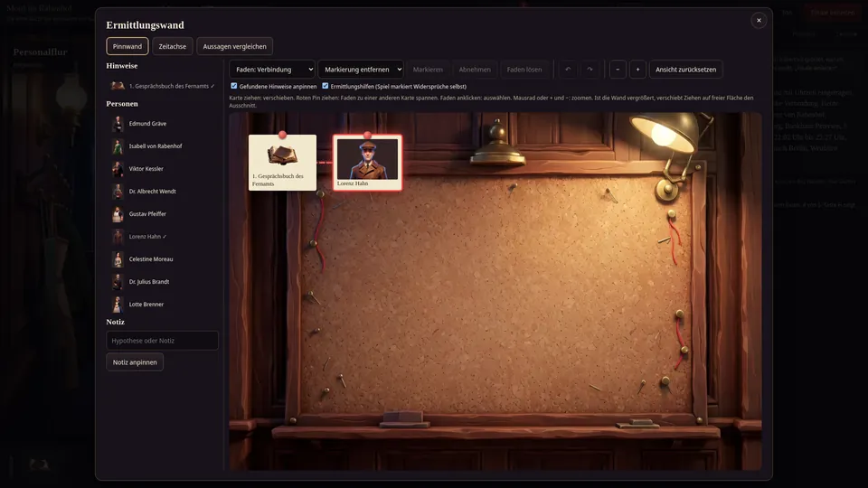This screenshot has height=488, width=868.
Task: Select Viktor Kessler in Personen list
Action: (x=163, y=169)
